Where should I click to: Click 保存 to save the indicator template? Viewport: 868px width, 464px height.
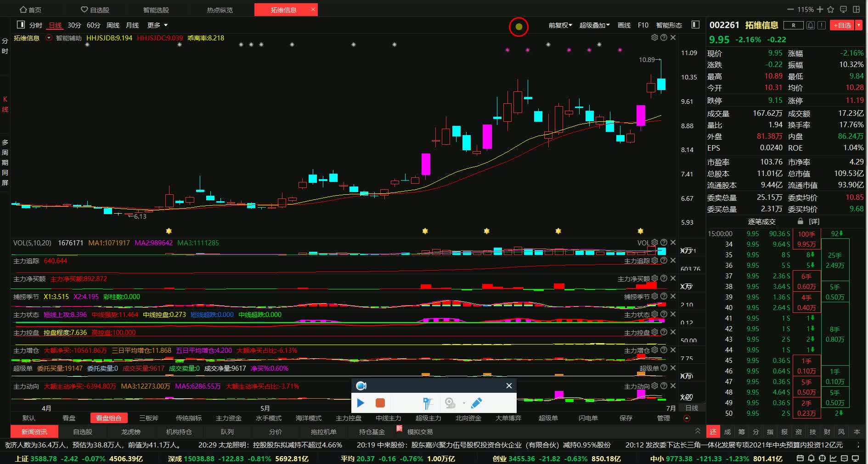tap(626, 418)
